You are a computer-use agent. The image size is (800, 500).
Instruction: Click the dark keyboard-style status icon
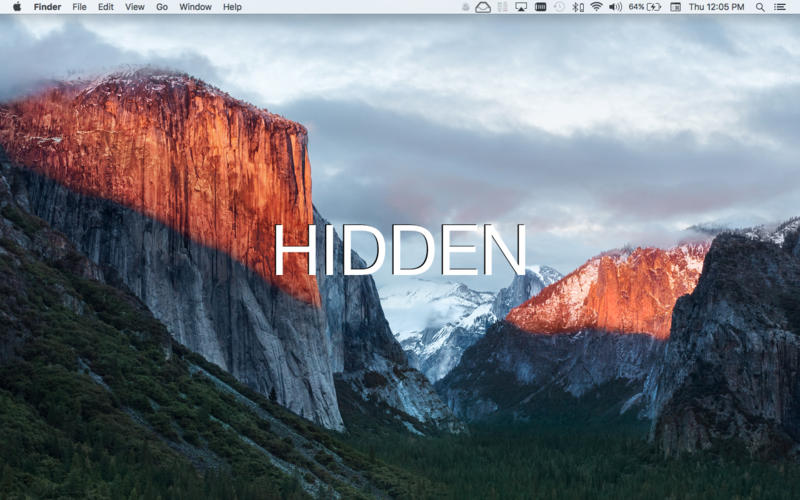(541, 7)
